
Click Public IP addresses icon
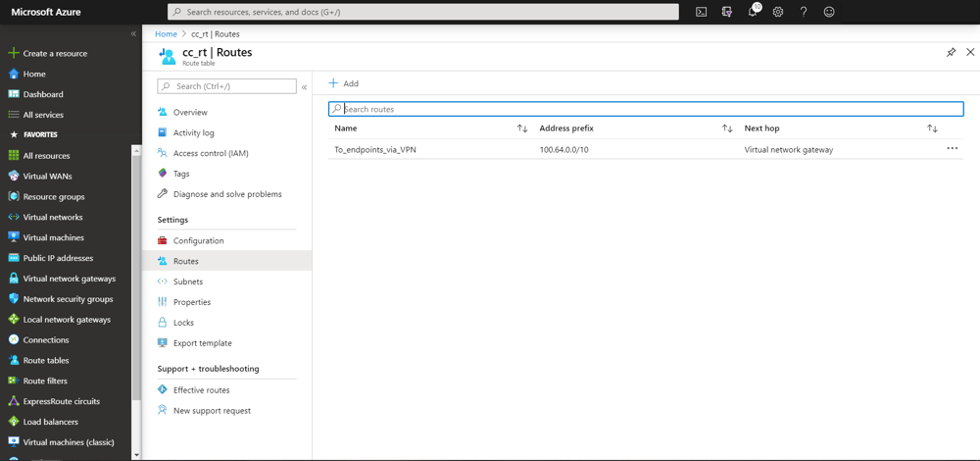coord(13,258)
